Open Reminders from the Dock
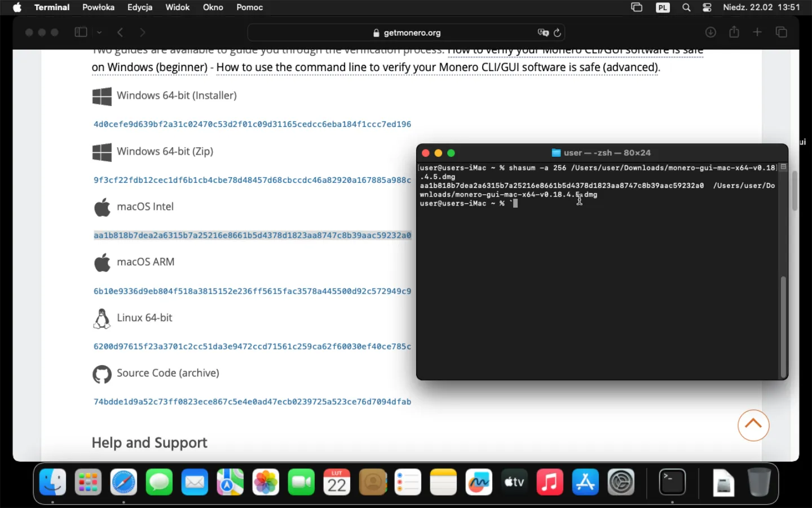This screenshot has width=812, height=508. [408, 483]
